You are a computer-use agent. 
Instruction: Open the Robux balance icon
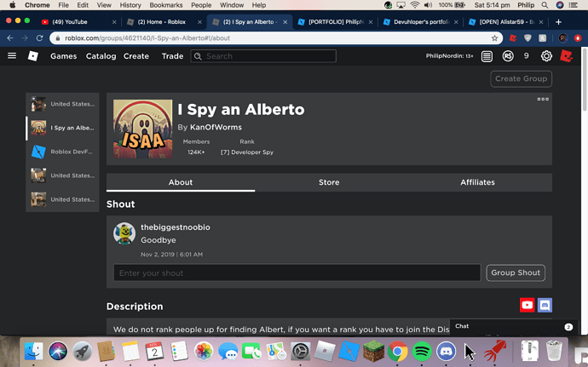point(508,56)
